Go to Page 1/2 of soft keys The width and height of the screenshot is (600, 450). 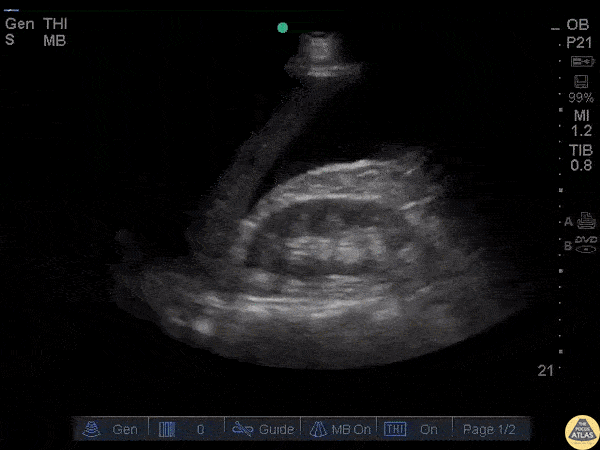coord(489,429)
